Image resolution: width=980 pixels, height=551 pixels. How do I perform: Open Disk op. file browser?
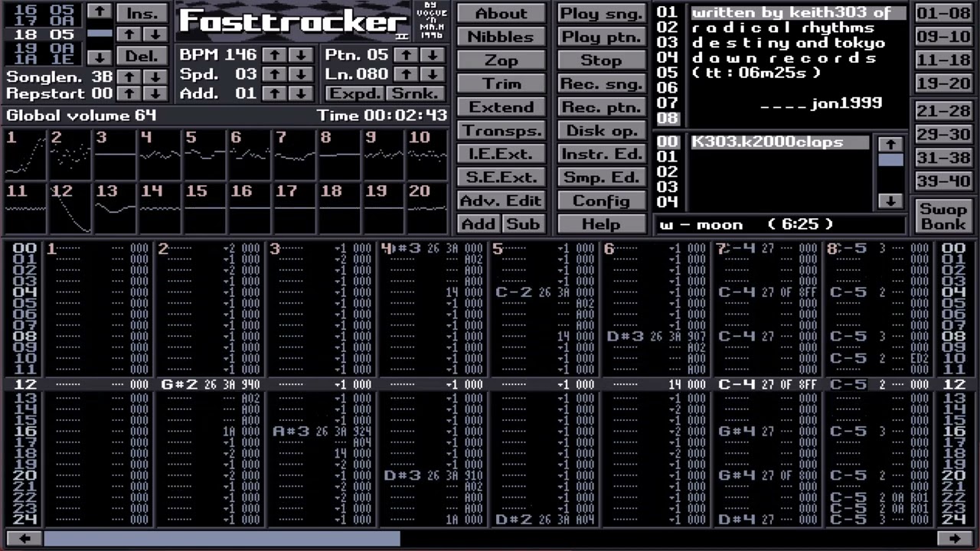[x=601, y=130]
